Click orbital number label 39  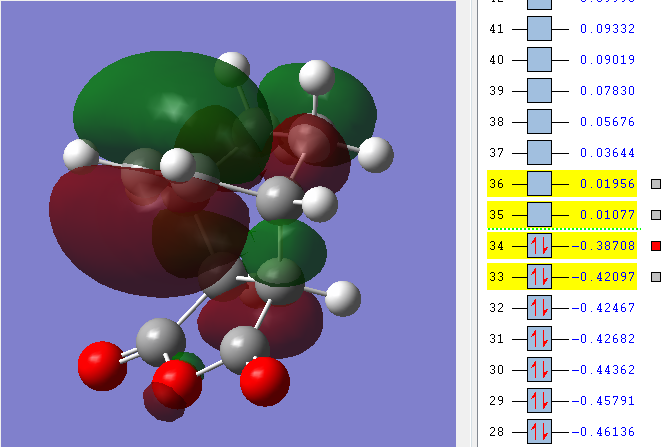tap(497, 91)
